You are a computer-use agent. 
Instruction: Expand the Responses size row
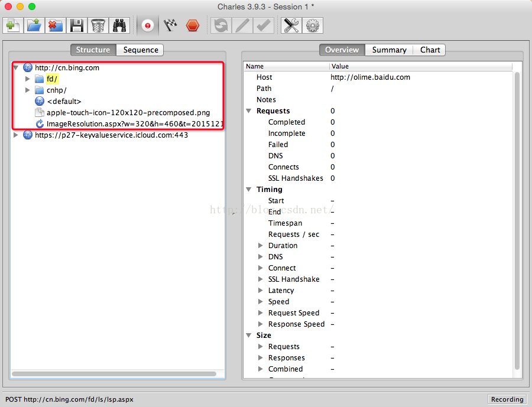(x=260, y=357)
